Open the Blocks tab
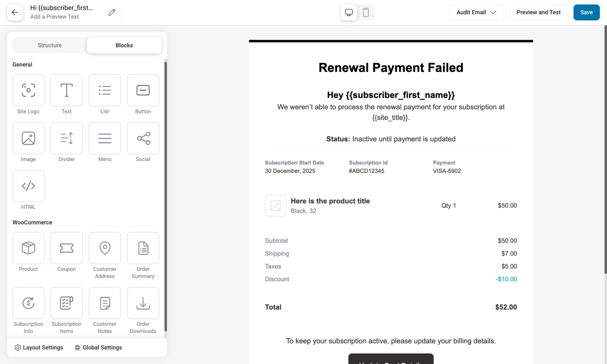Screen dimensions: 607x364 click(x=124, y=45)
